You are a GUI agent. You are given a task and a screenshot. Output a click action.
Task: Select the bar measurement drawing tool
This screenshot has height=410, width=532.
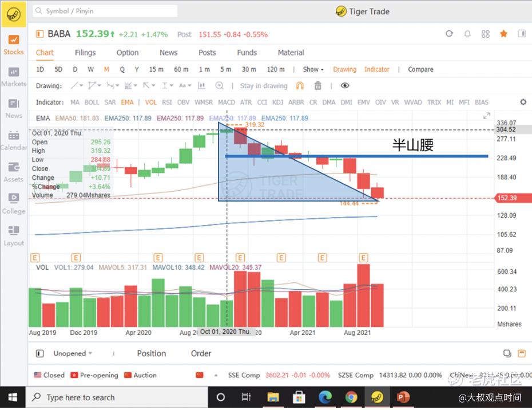pyautogui.click(x=201, y=85)
